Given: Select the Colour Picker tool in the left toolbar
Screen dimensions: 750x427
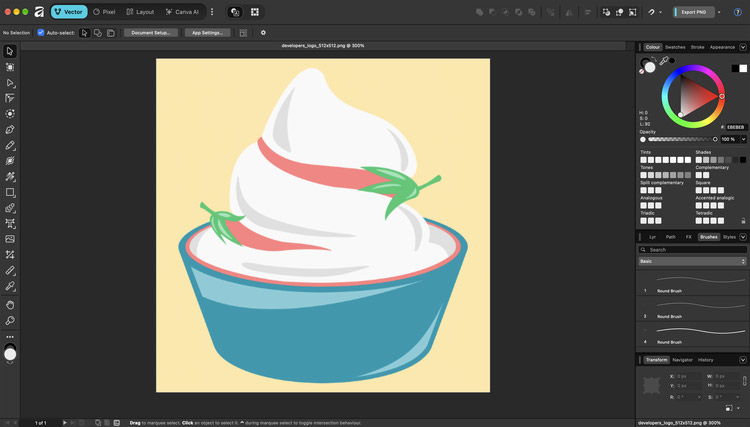Looking at the screenshot, I should 10,286.
